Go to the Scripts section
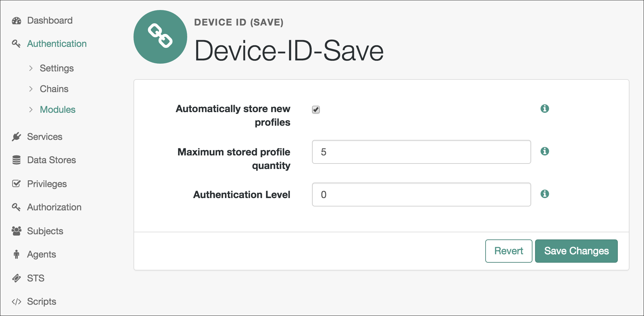 (x=42, y=301)
